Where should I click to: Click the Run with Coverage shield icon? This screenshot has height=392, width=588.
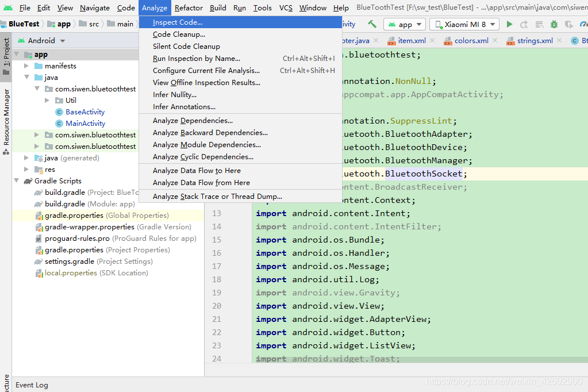[569, 24]
